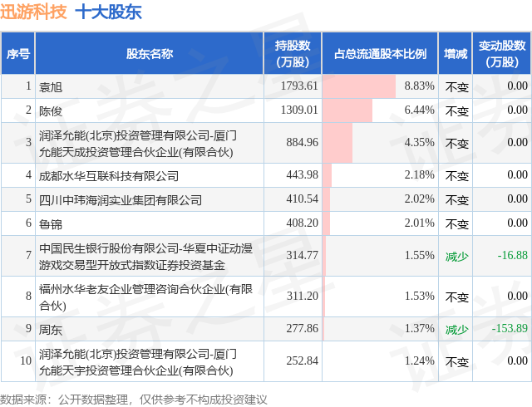Click shareholder 允能天宇投资管理合伙企业
Viewport: 532px width, 407px height.
(x=138, y=362)
